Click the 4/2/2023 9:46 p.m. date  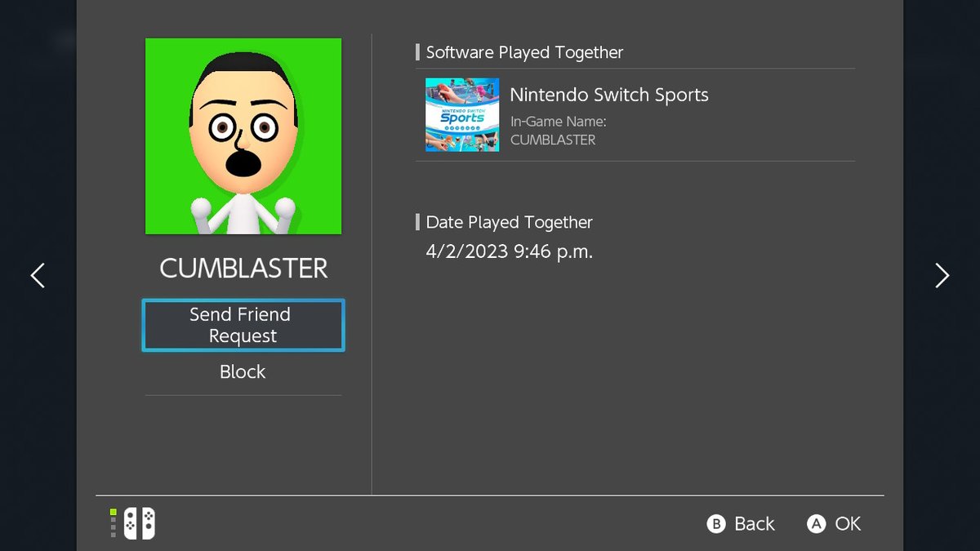[x=510, y=251]
